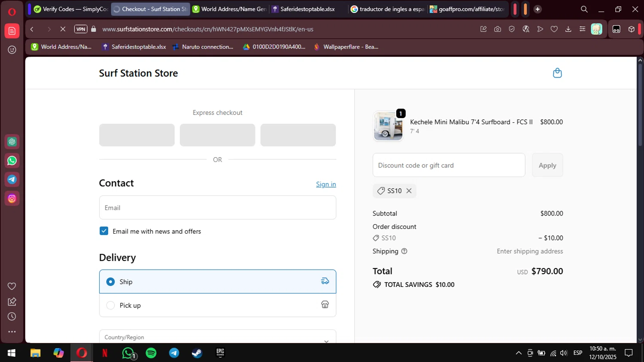Open the sidebar news feed icon
644x362 pixels.
12,31
